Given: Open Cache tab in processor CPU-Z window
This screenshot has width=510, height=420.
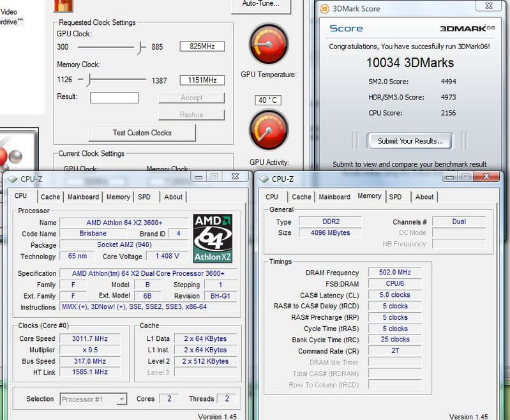Looking at the screenshot, I should tap(50, 197).
